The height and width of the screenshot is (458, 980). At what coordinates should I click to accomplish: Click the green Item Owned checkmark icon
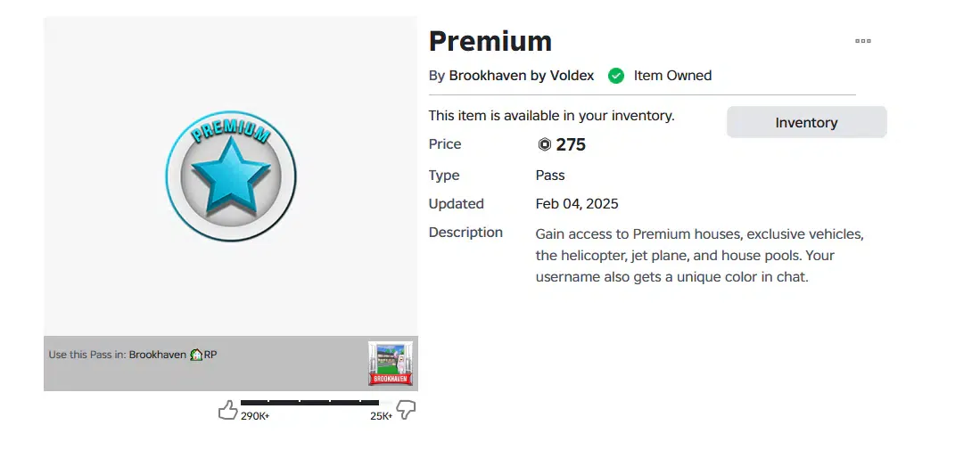(616, 77)
